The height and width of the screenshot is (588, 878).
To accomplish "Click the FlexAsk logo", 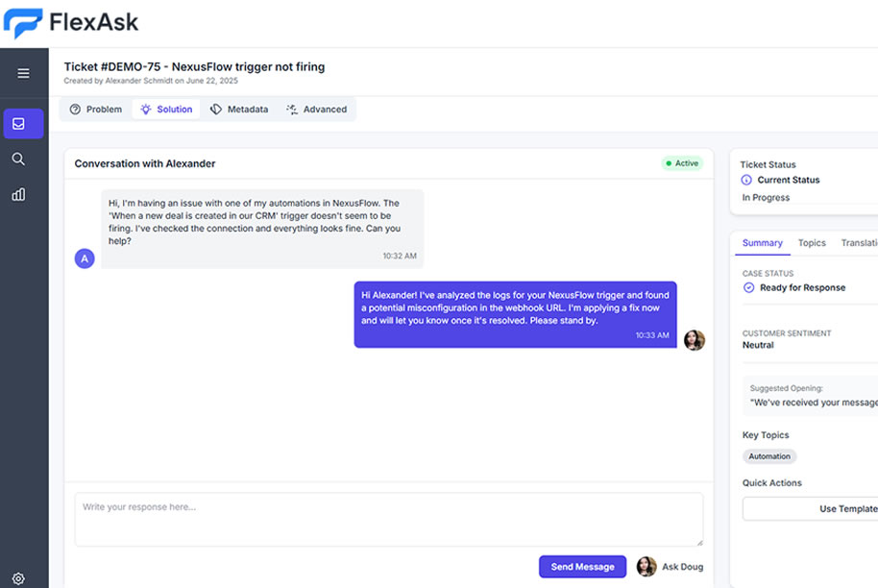I will (70, 23).
